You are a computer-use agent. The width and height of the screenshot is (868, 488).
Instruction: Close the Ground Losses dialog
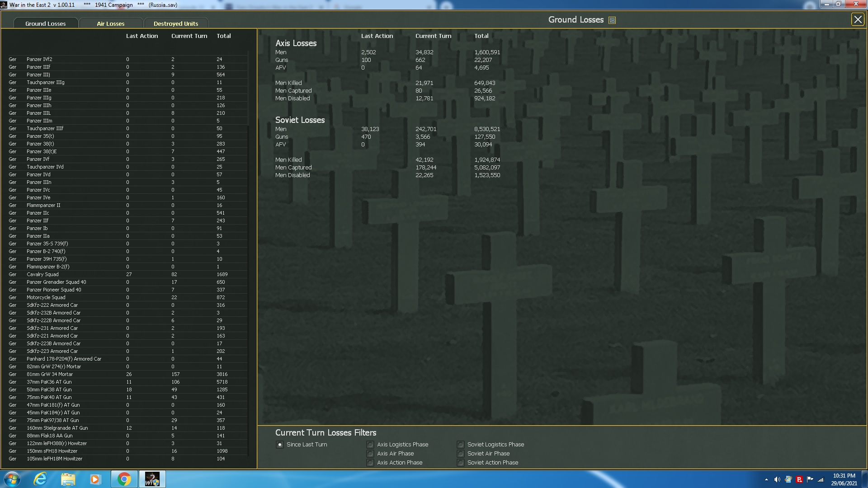tap(858, 19)
